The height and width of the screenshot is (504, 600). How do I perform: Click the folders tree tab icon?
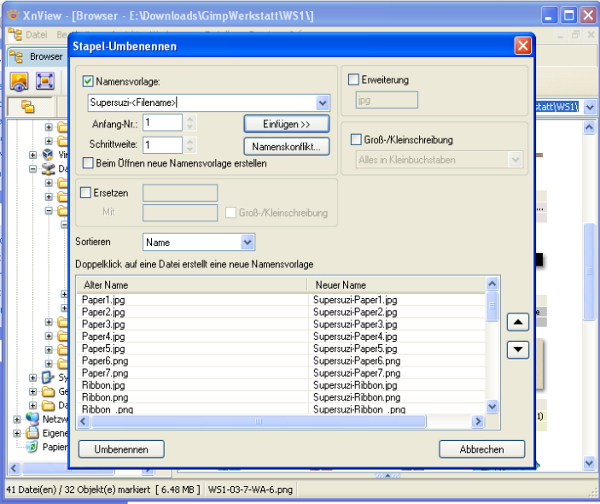point(29,106)
